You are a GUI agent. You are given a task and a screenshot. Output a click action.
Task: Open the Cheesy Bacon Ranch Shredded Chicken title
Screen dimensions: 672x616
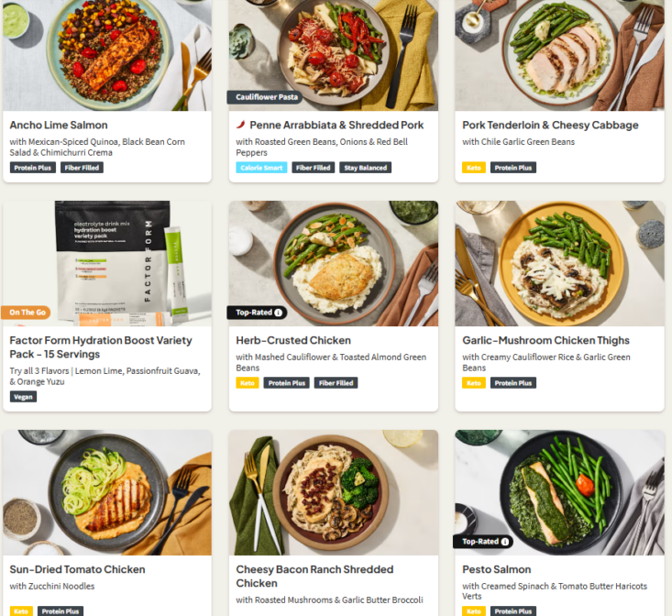tap(314, 577)
